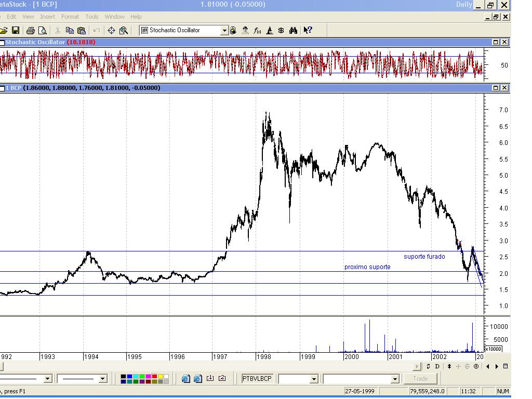The width and height of the screenshot is (532, 399).
Task: Close the 1 BCP price panel
Action: [x=504, y=88]
